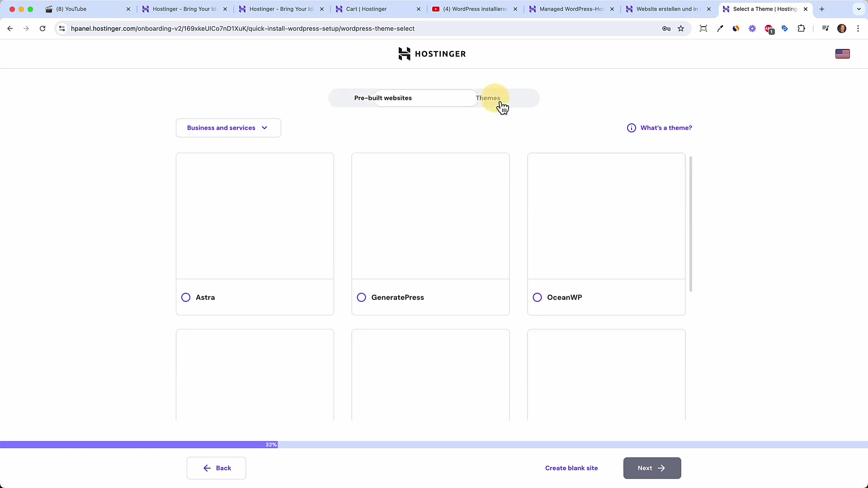Viewport: 868px width, 488px height.
Task: Switch to Website erstellen browser tab
Action: pos(669,9)
